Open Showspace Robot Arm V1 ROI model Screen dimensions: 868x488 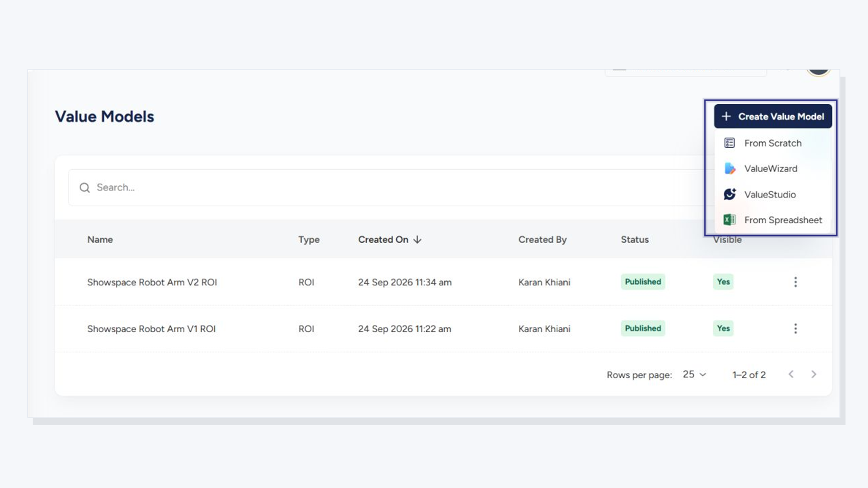151,329
